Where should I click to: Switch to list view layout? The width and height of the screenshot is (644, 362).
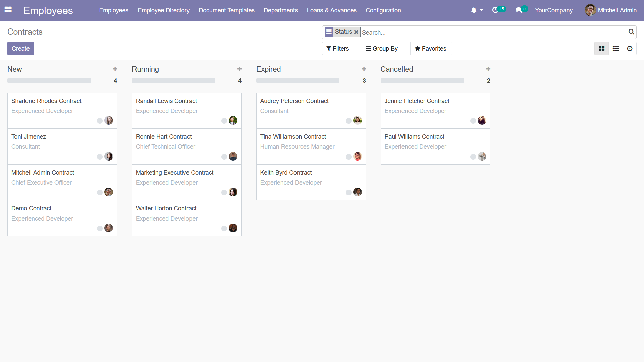tap(616, 49)
